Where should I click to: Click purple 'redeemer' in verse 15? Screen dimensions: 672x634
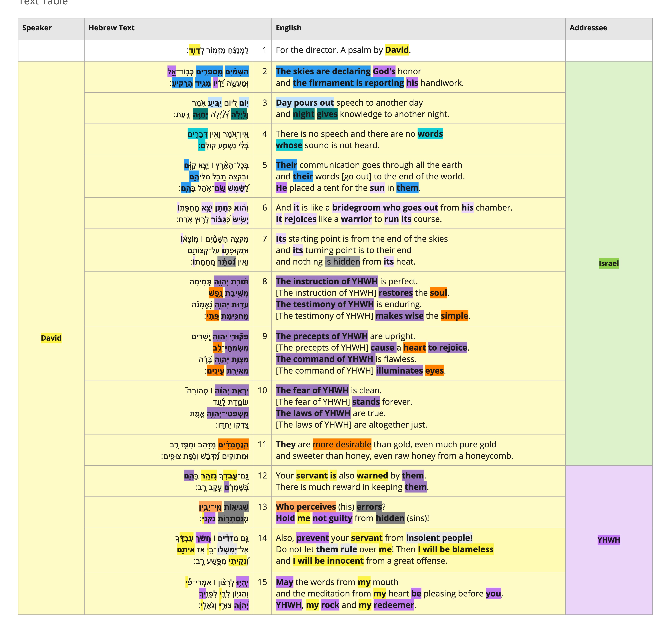pyautogui.click(x=394, y=605)
